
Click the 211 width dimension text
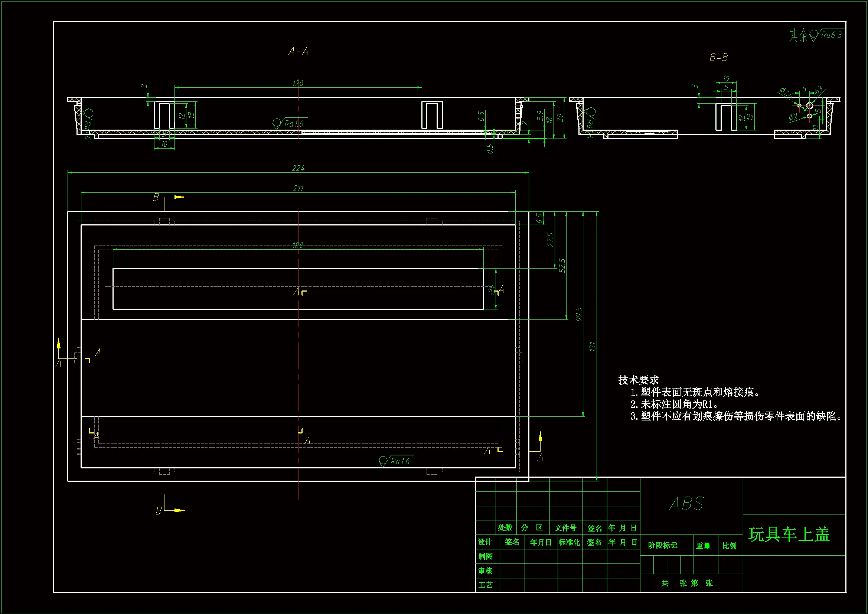pyautogui.click(x=298, y=188)
